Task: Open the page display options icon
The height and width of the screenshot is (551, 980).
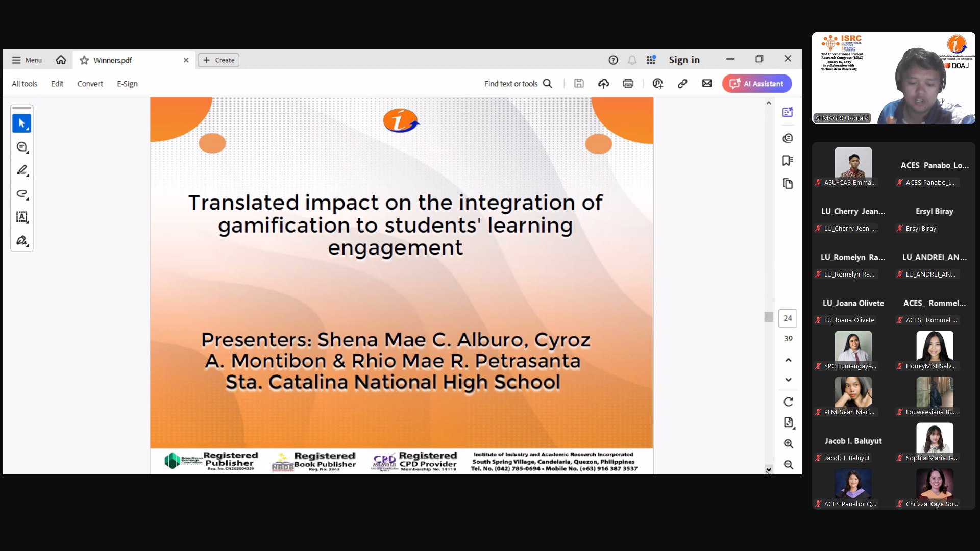Action: pos(788,422)
